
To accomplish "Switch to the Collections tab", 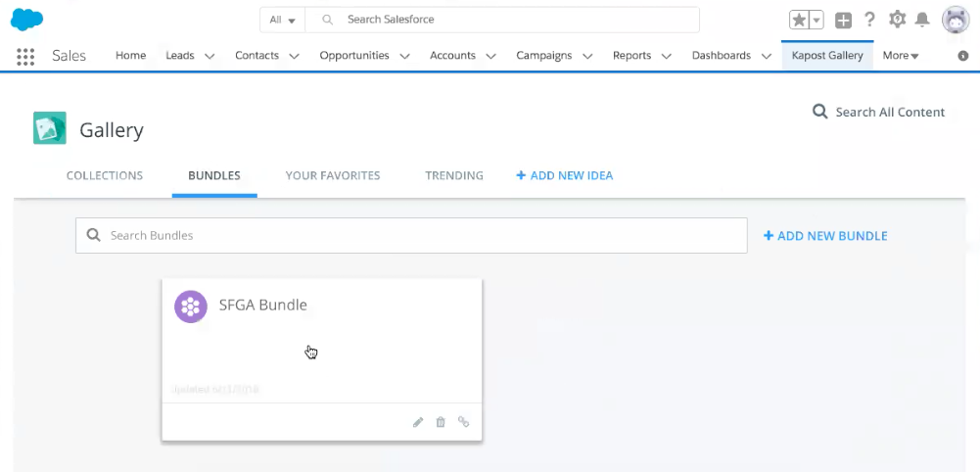I will tap(105, 175).
